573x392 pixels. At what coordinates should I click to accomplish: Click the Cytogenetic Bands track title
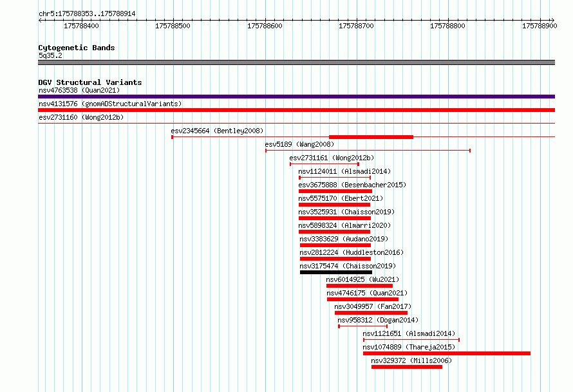tap(77, 48)
